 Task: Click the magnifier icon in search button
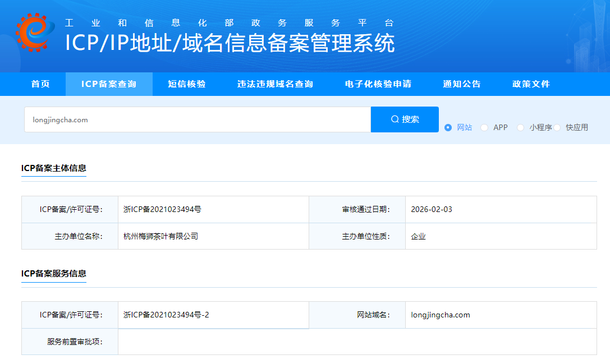[395, 119]
